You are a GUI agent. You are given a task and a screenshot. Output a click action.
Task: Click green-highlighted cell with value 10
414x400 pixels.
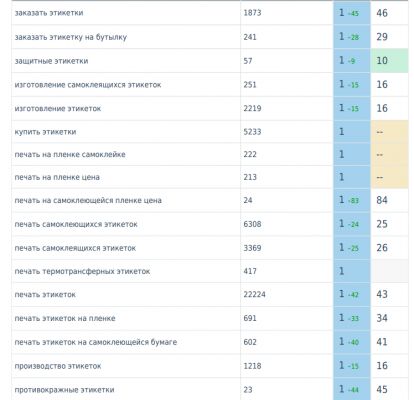coord(389,61)
